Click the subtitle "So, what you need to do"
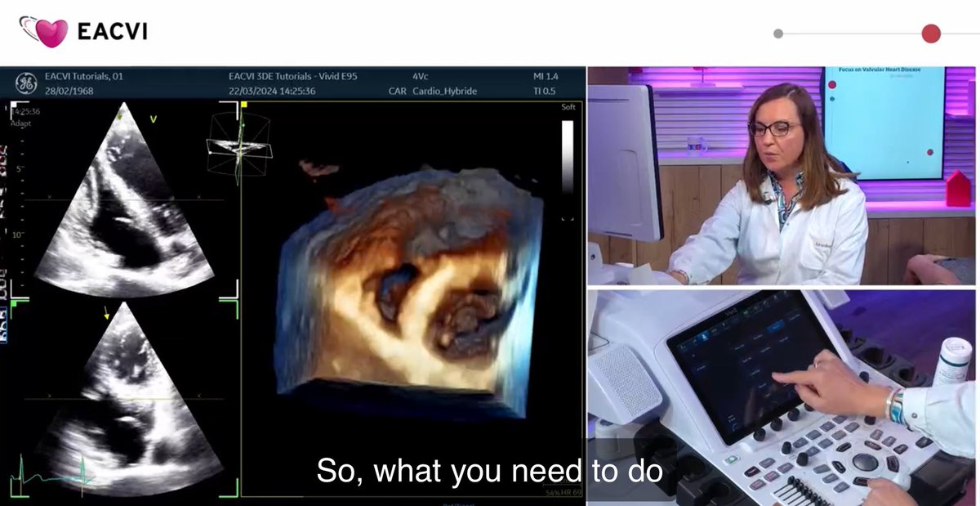The image size is (980, 506). pyautogui.click(x=489, y=470)
